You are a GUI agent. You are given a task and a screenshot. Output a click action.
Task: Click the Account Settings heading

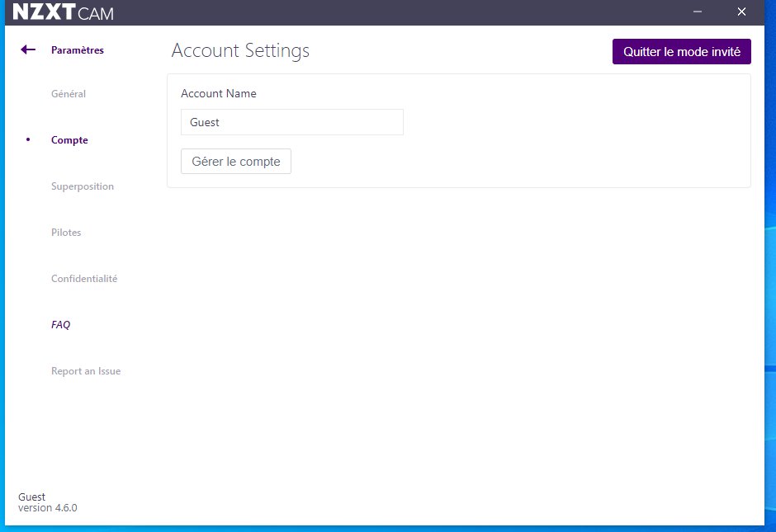pos(240,50)
